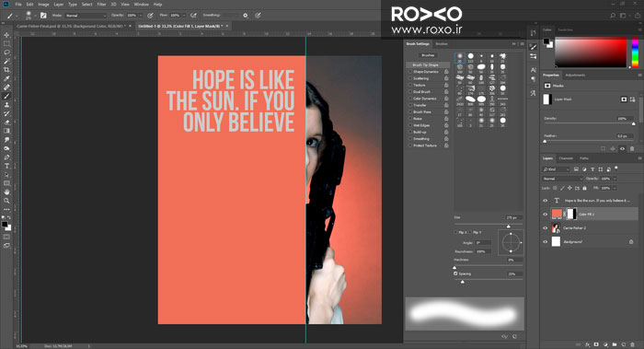The width and height of the screenshot is (644, 349).
Task: Click the Brushes button in Brush Settings
Action: pos(428,55)
